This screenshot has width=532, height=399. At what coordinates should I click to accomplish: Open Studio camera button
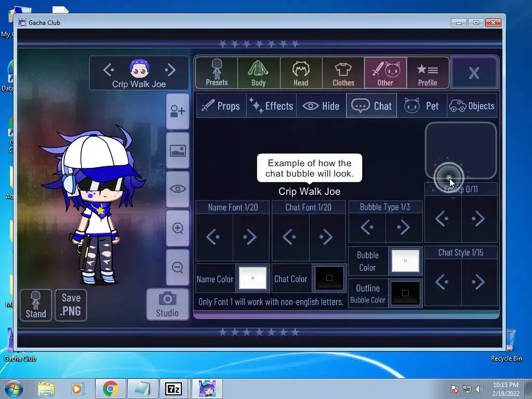coord(168,304)
